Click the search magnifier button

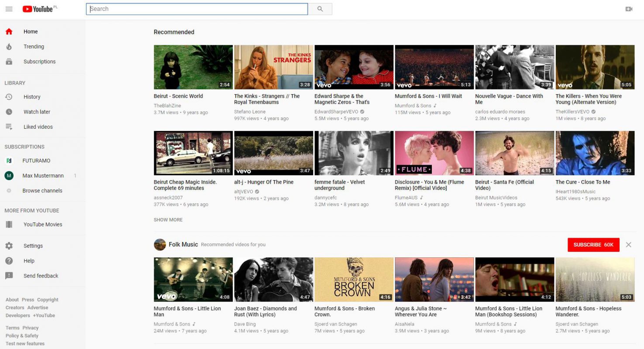320,9
